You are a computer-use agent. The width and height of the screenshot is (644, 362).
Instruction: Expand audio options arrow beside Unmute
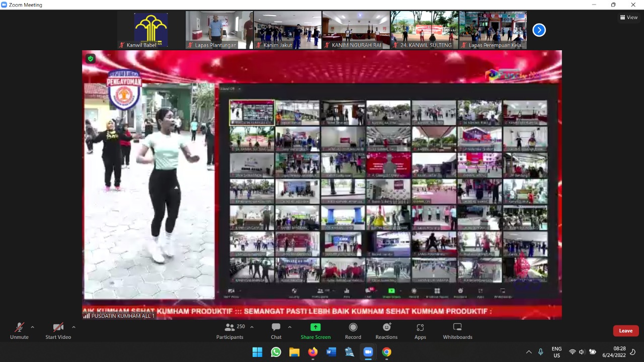[33, 327]
